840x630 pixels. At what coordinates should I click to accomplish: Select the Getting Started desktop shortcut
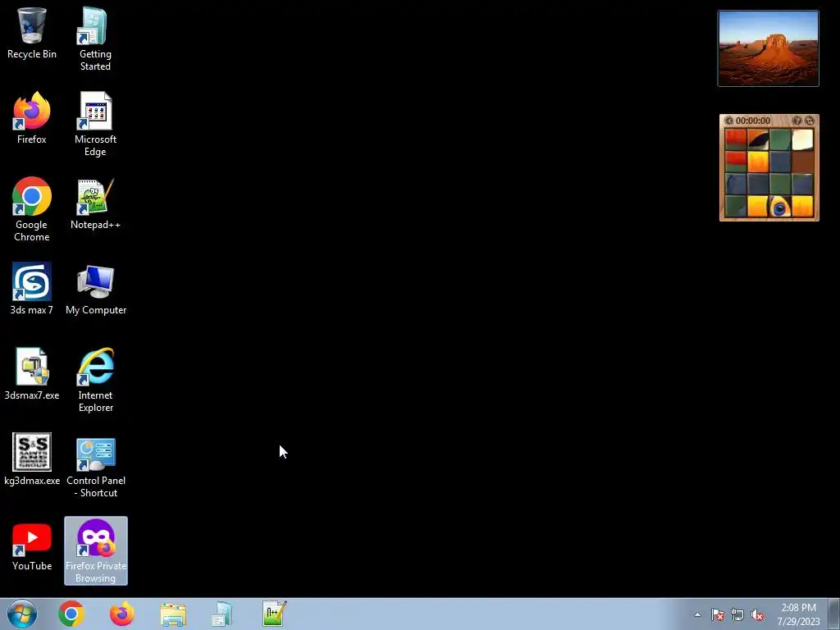(x=95, y=39)
